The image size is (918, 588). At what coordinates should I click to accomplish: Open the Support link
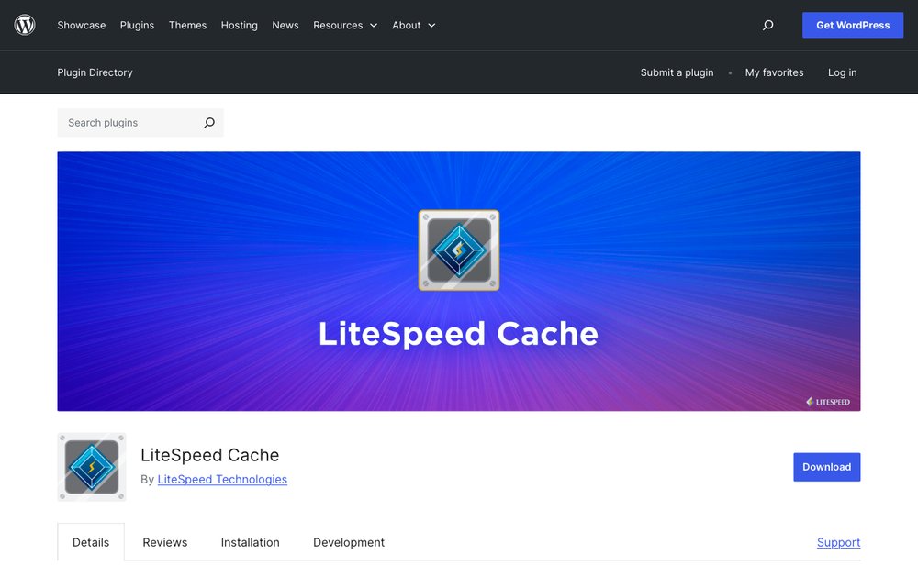pos(838,542)
